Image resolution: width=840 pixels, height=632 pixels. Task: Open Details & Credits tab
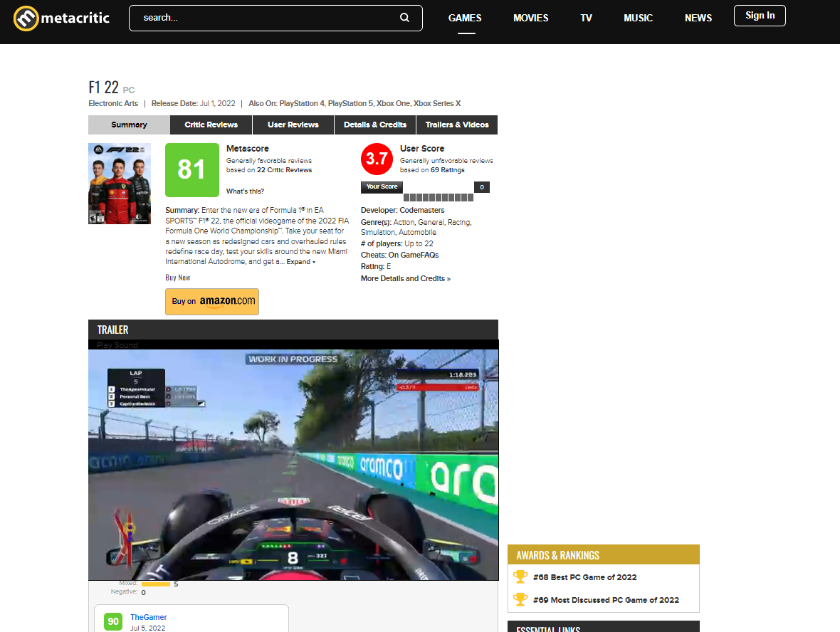375,125
